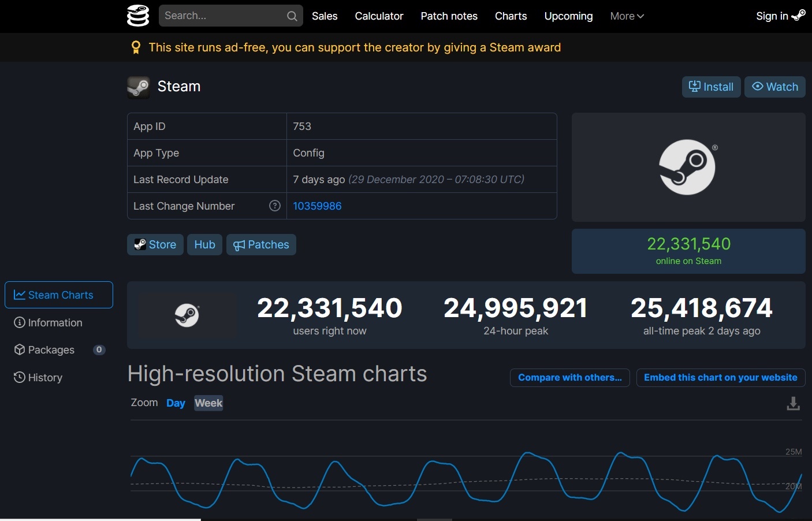Screen dimensions: 812x521
Task: Click the Steam title heading
Action: click(x=179, y=87)
